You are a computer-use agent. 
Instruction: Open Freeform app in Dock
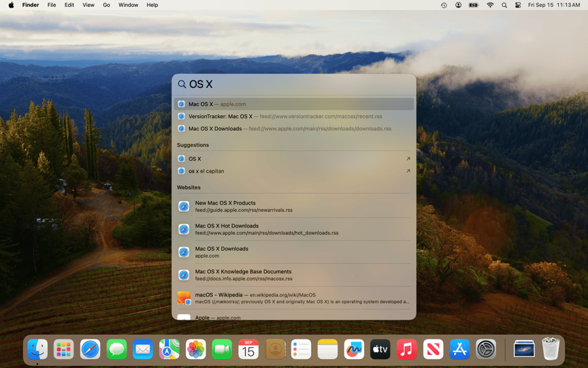354,349
